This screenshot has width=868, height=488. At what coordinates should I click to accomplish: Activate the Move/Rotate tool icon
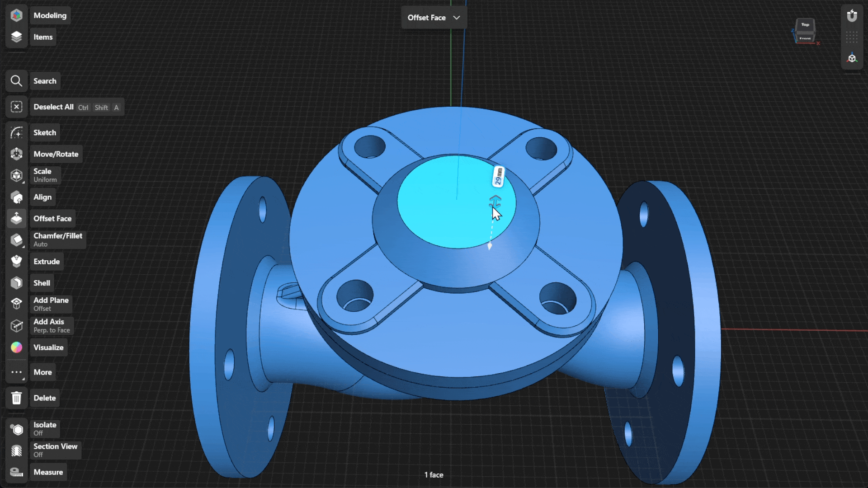(17, 154)
